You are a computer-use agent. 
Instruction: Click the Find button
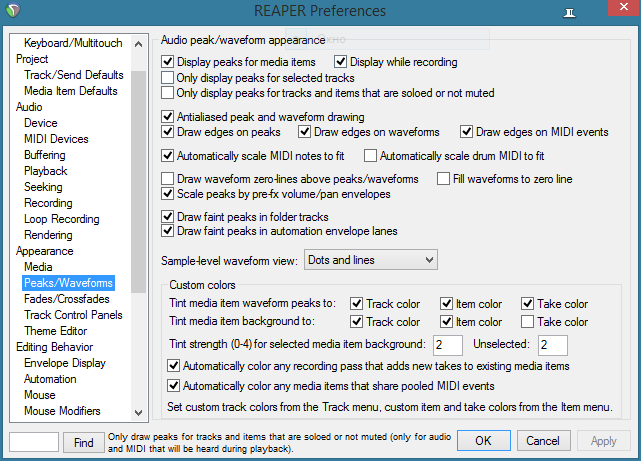click(x=81, y=441)
